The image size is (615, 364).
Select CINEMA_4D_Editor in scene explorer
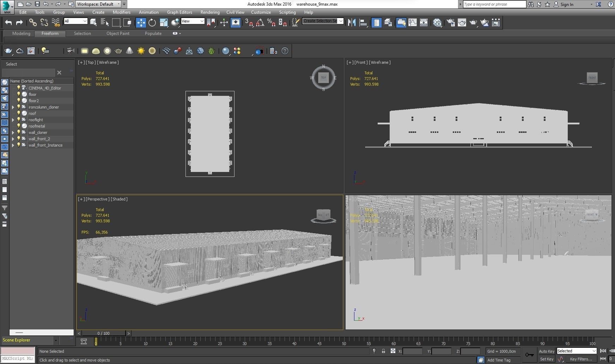45,88
